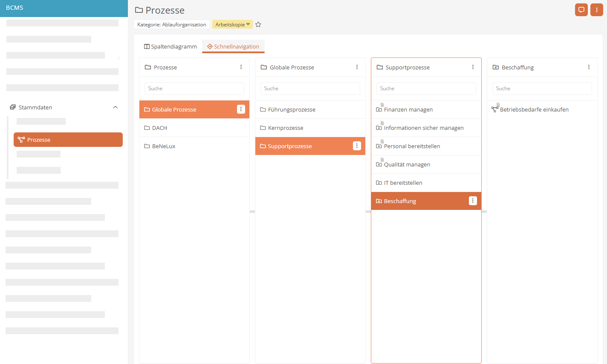Open the Arbeitskopie version dropdown
The image size is (607, 364).
(x=232, y=25)
